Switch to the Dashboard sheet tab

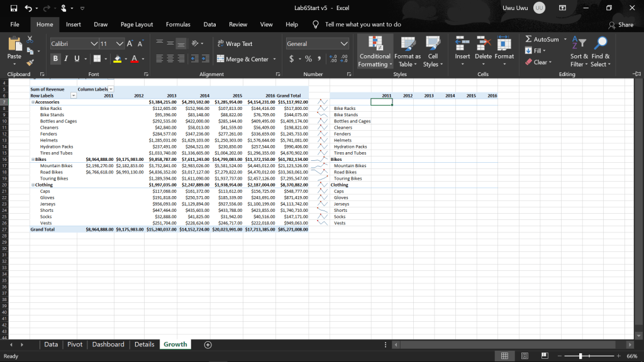[x=108, y=344]
